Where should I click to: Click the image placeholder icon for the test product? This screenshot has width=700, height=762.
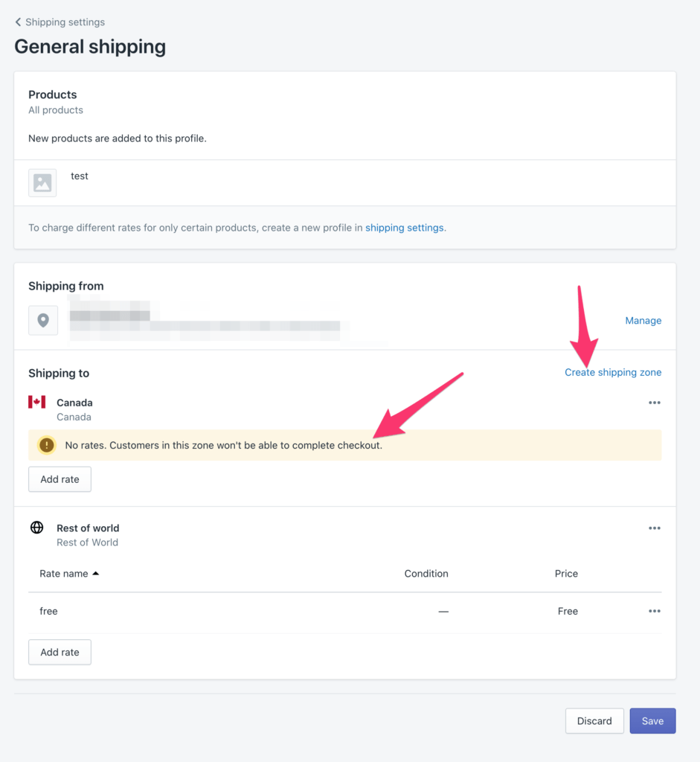click(x=42, y=182)
